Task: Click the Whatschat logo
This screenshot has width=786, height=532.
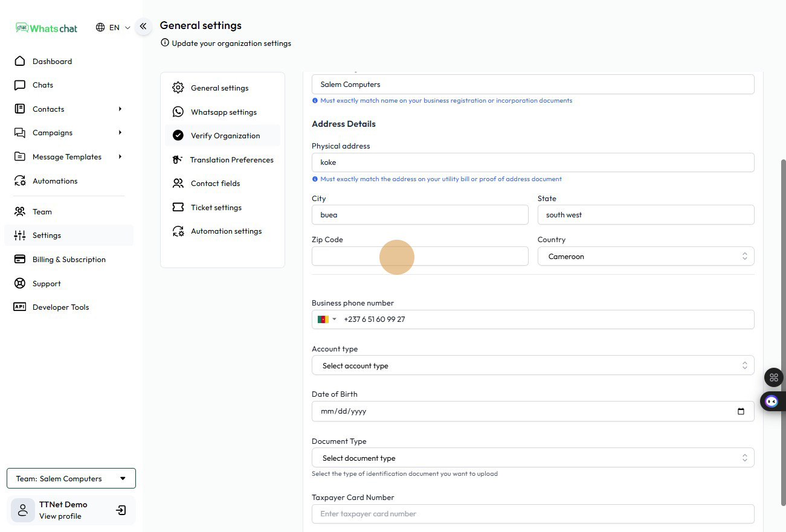Action: pos(47,28)
